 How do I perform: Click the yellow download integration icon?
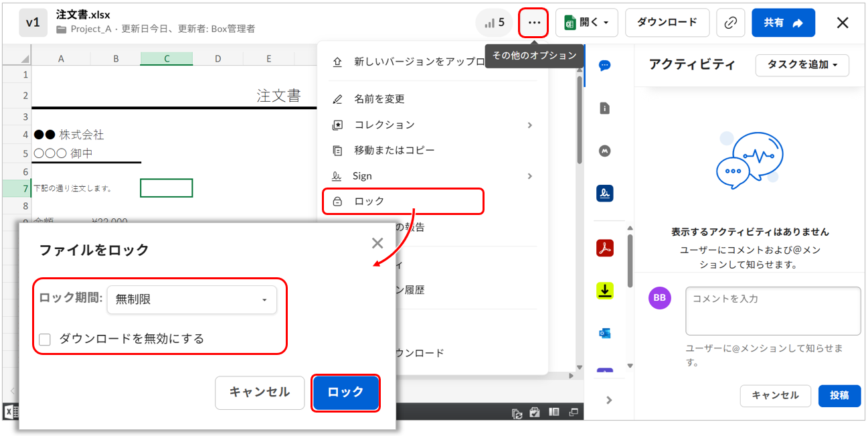tap(605, 291)
